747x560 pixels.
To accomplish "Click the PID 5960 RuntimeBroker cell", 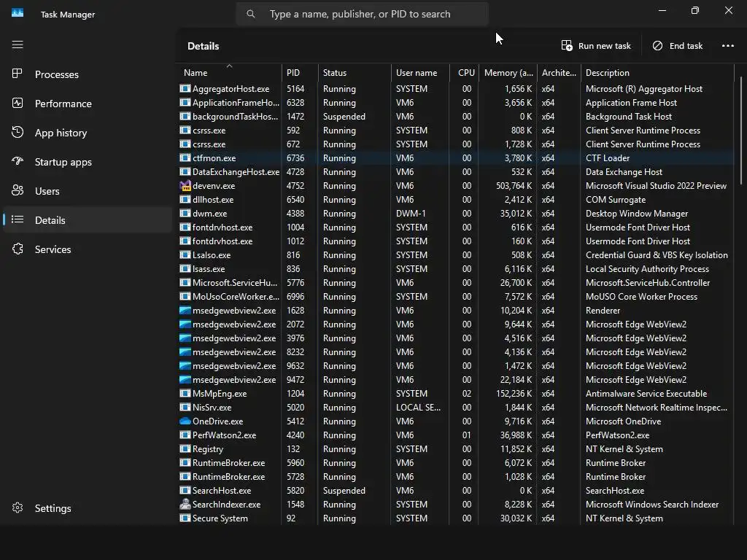I will coord(295,462).
